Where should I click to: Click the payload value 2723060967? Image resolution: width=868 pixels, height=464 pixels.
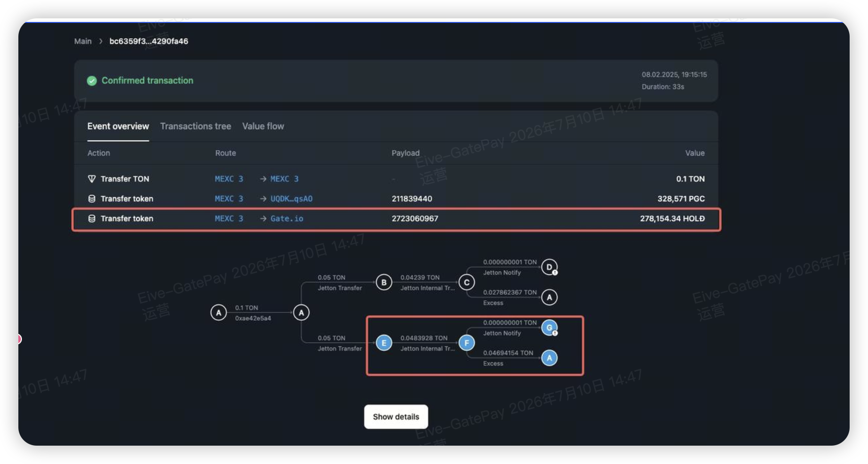pyautogui.click(x=415, y=219)
